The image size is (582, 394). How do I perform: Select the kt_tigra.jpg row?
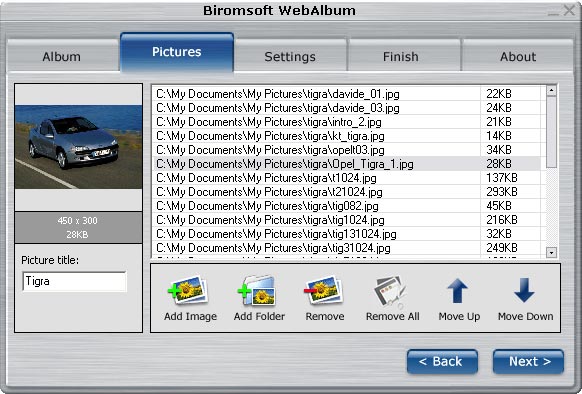coord(347,136)
